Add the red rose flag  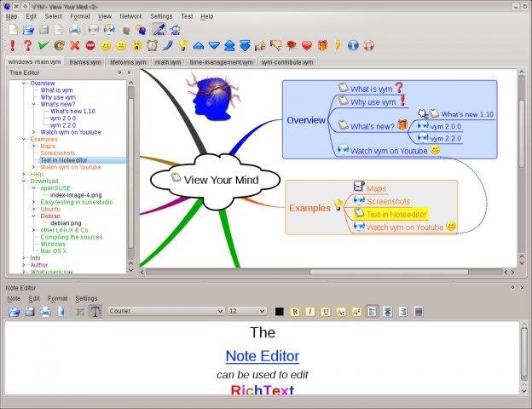click(292, 45)
